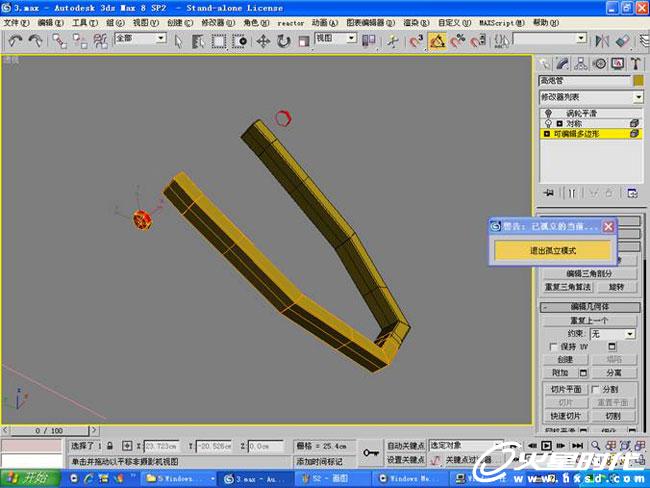Click the 编辑三角剖分 button
The width and height of the screenshot is (650, 488).
[x=589, y=273]
